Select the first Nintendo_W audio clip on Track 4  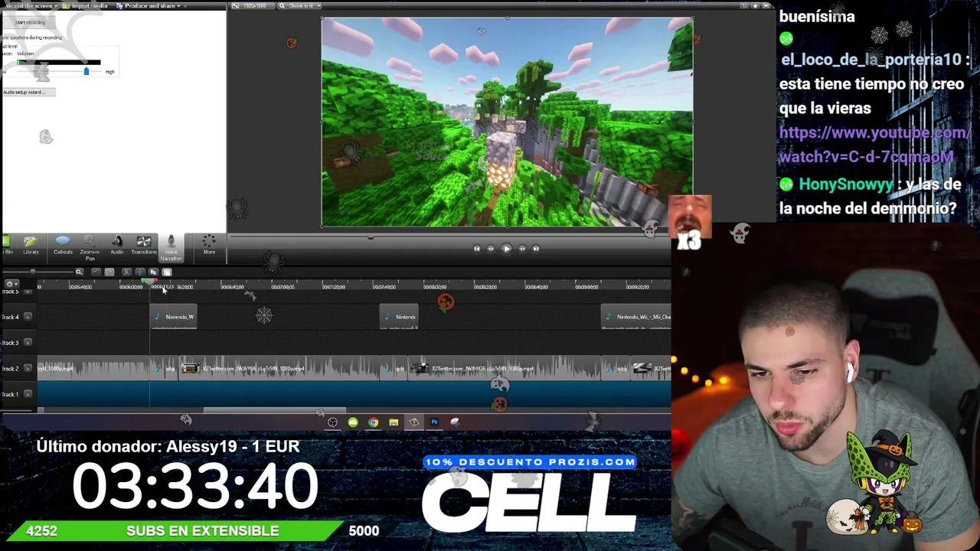coord(173,317)
